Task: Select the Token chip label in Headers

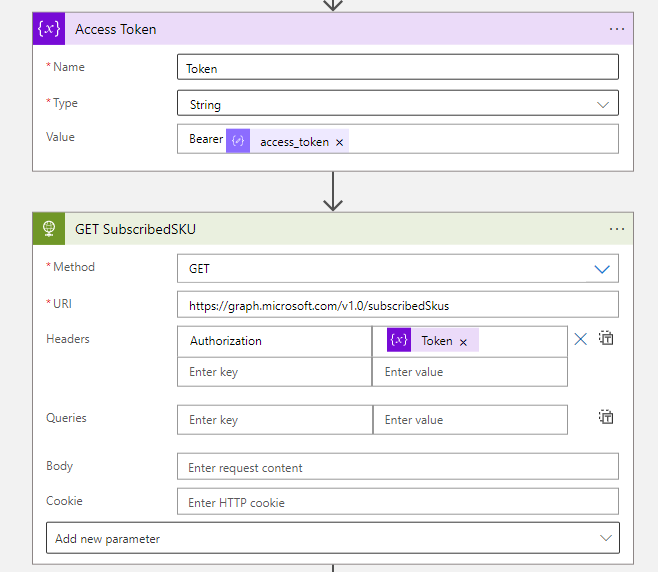Action: [437, 341]
